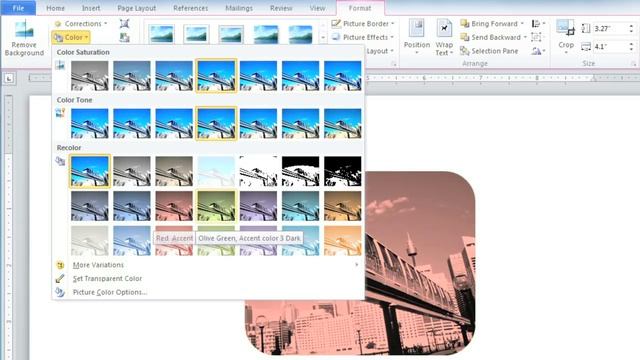This screenshot has width=640, height=360.
Task: Switch to the References tab
Action: [191, 8]
